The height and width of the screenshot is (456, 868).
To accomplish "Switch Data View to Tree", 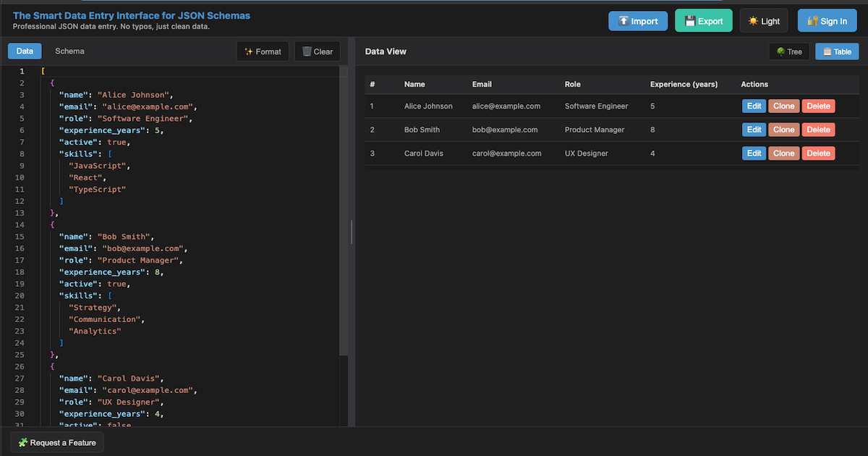I will pos(789,51).
